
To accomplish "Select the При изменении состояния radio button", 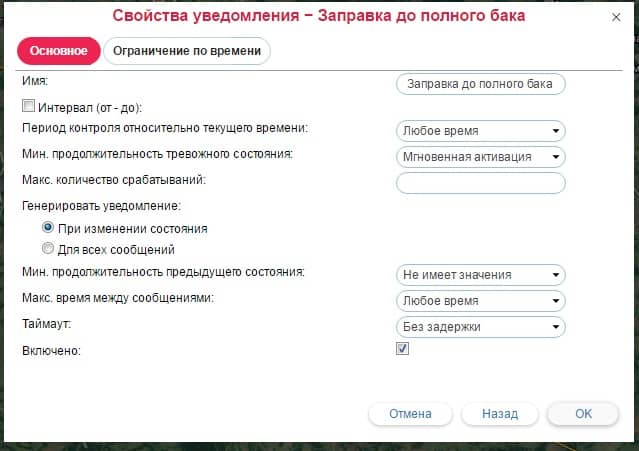I will [x=48, y=228].
